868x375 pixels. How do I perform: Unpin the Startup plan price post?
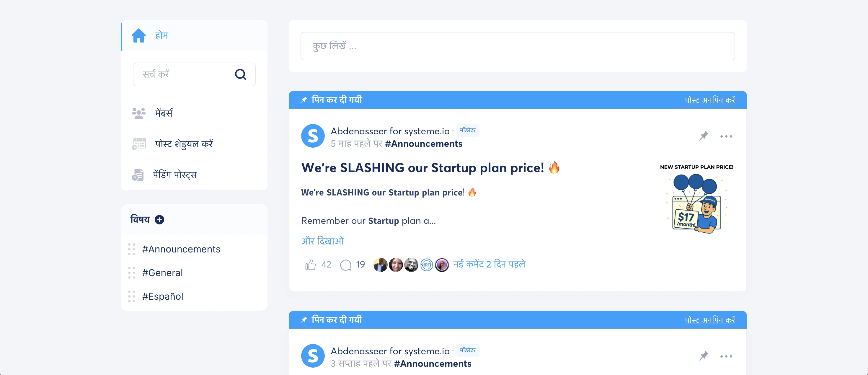pos(710,100)
